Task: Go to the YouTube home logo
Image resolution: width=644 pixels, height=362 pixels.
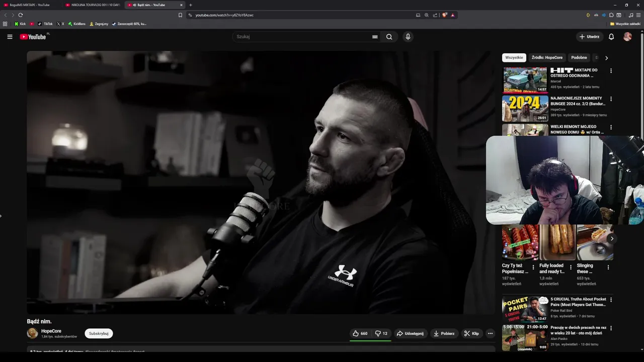Action: (x=33, y=37)
